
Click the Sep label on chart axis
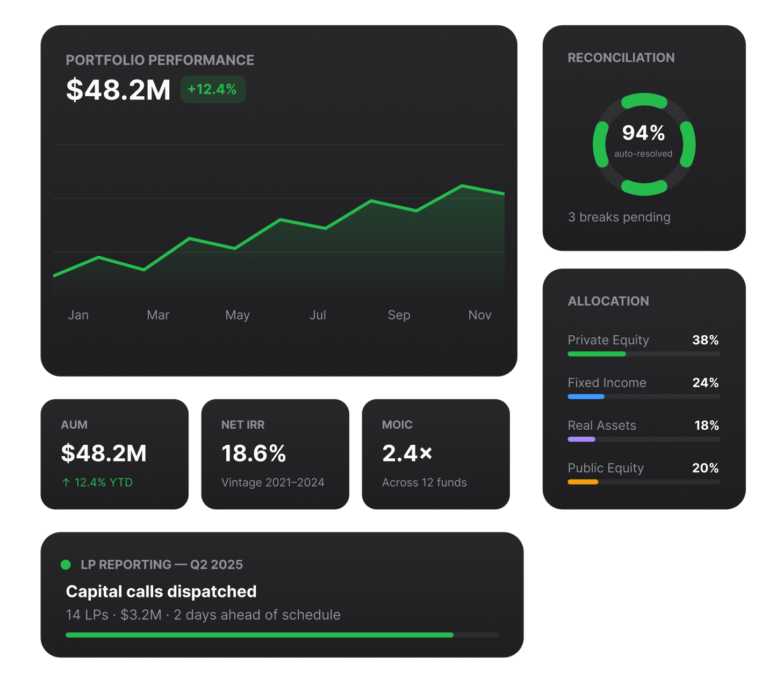coord(399,315)
